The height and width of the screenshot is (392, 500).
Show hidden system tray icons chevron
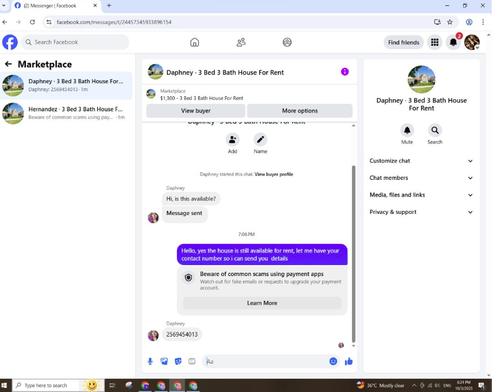[x=414, y=385]
